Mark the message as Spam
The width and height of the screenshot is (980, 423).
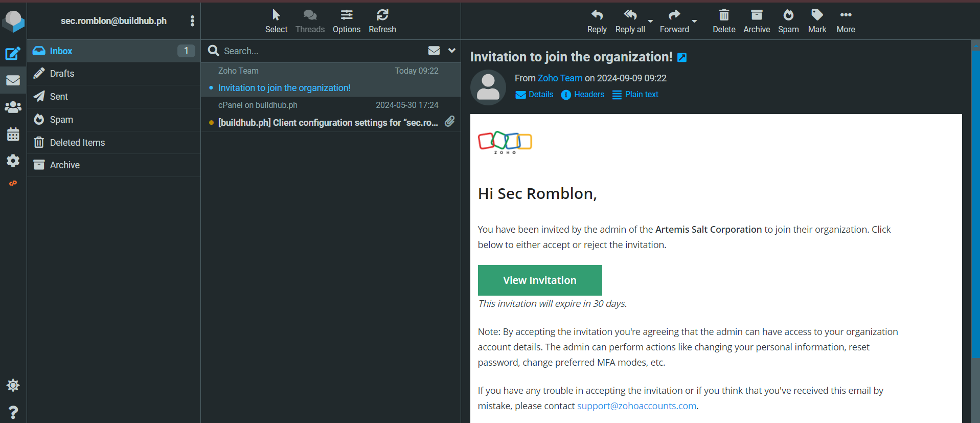click(x=788, y=21)
